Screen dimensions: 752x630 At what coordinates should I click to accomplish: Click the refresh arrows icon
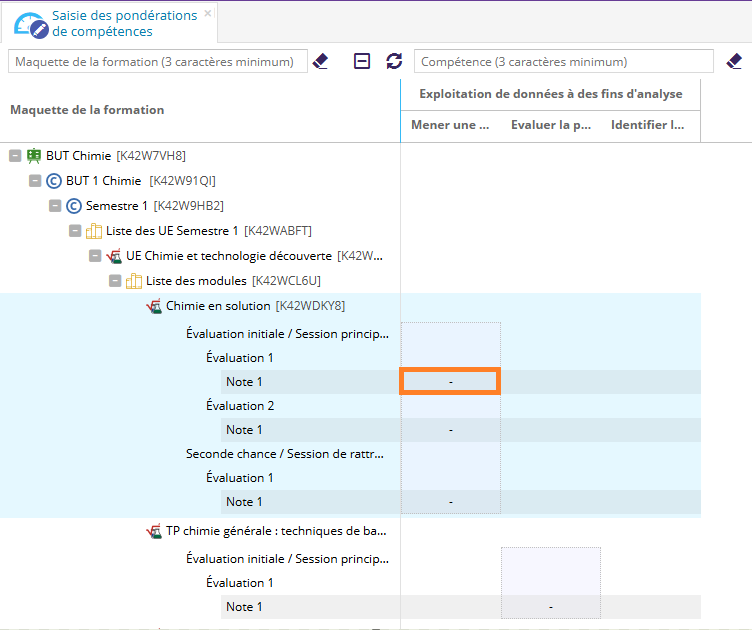pyautogui.click(x=394, y=62)
